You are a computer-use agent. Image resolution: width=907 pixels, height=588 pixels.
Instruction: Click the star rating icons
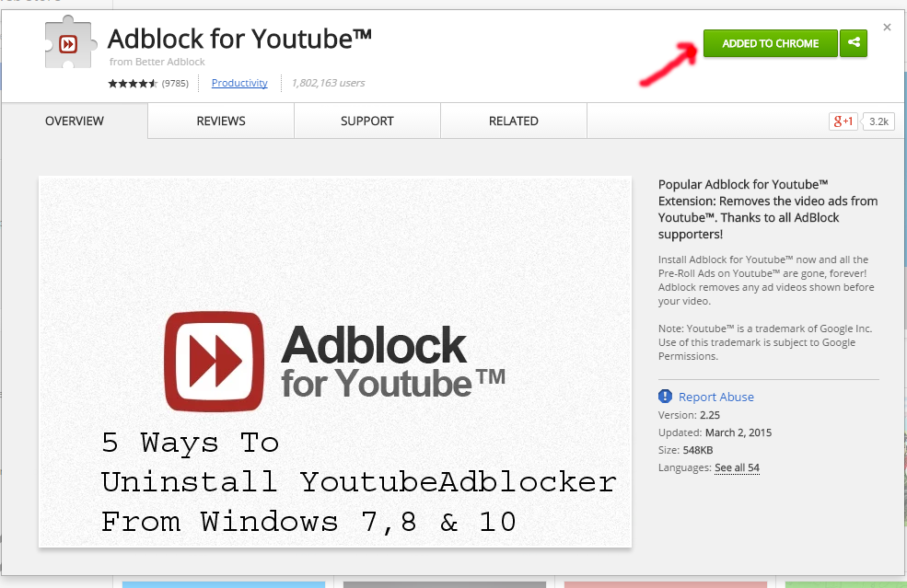click(133, 83)
